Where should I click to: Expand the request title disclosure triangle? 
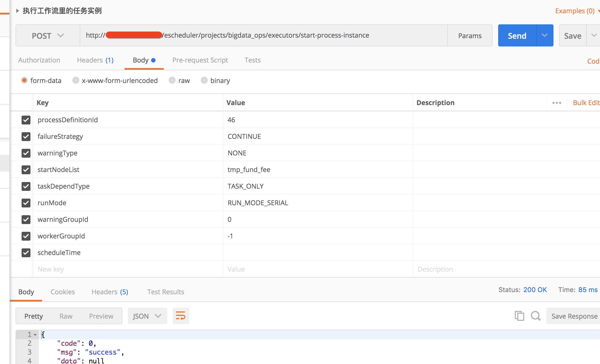click(18, 11)
